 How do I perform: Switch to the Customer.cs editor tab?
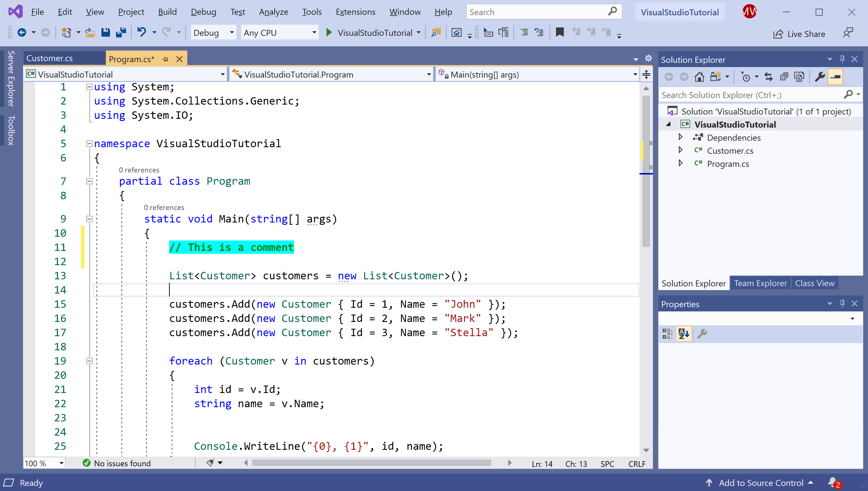point(49,58)
